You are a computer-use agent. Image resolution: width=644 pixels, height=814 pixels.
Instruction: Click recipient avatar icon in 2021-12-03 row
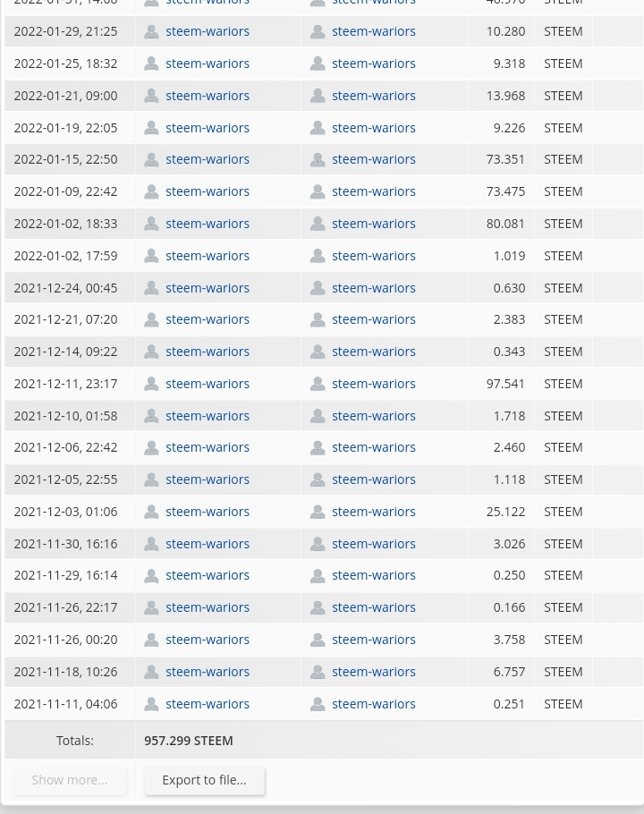(318, 512)
